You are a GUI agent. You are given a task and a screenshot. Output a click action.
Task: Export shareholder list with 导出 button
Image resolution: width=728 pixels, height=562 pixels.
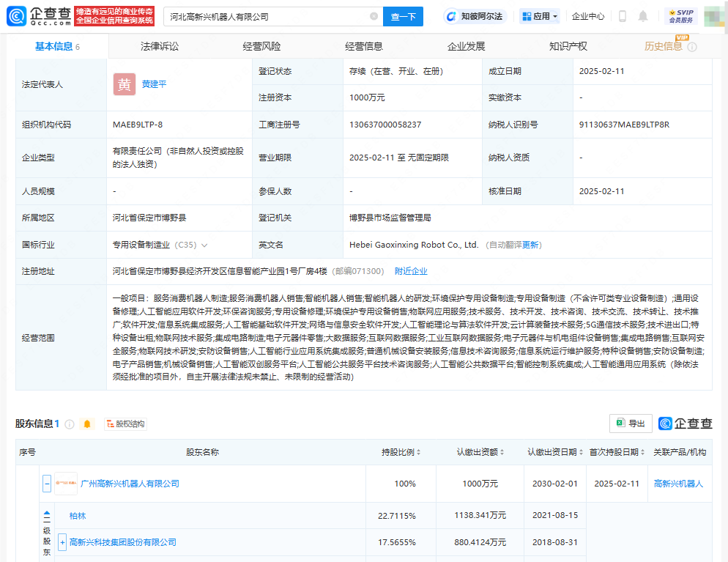click(631, 423)
